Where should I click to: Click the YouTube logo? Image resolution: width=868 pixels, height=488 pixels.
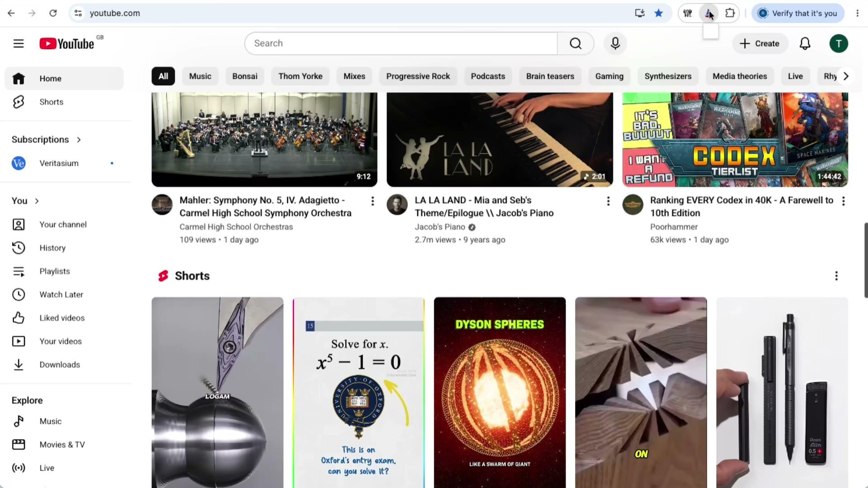point(67,43)
